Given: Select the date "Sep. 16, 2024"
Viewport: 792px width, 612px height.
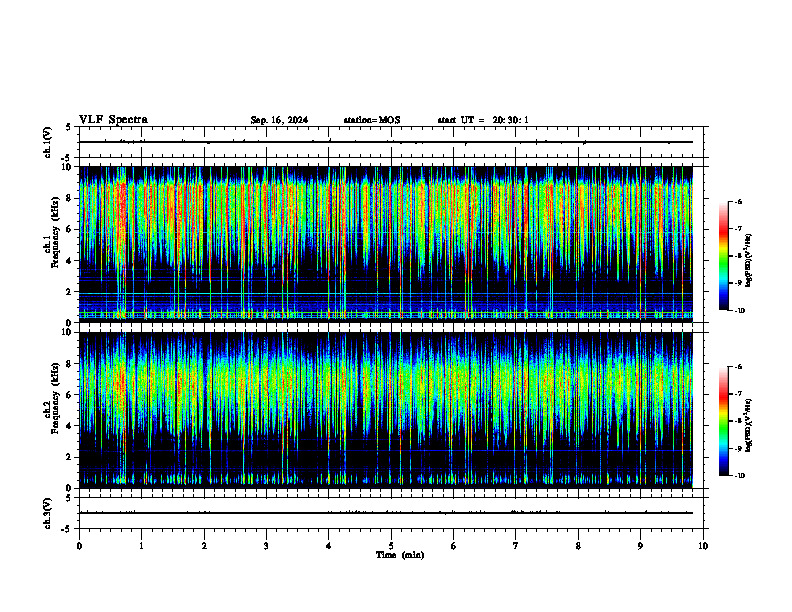Looking at the screenshot, I should [279, 120].
